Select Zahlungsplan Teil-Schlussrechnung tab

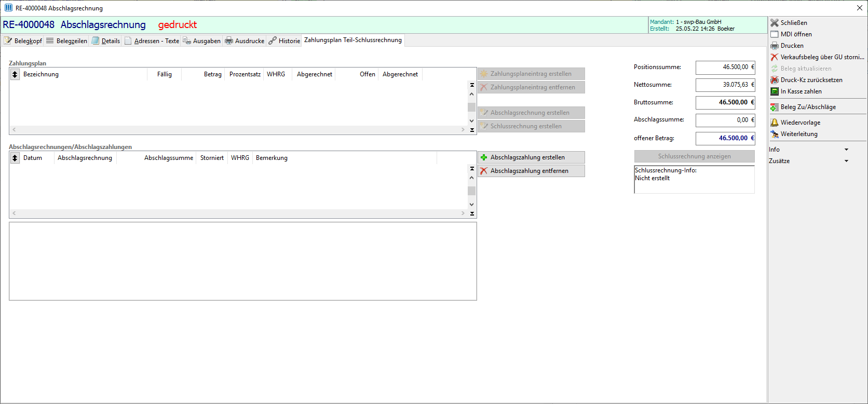point(353,40)
